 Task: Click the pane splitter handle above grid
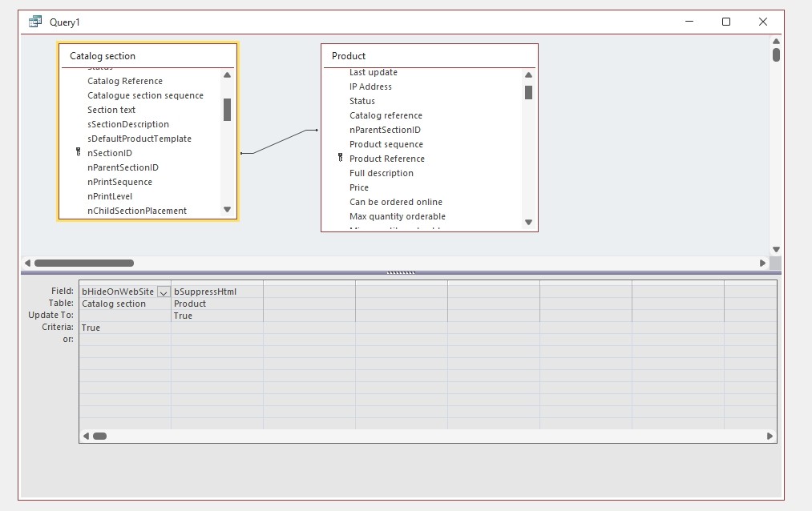[x=400, y=272]
